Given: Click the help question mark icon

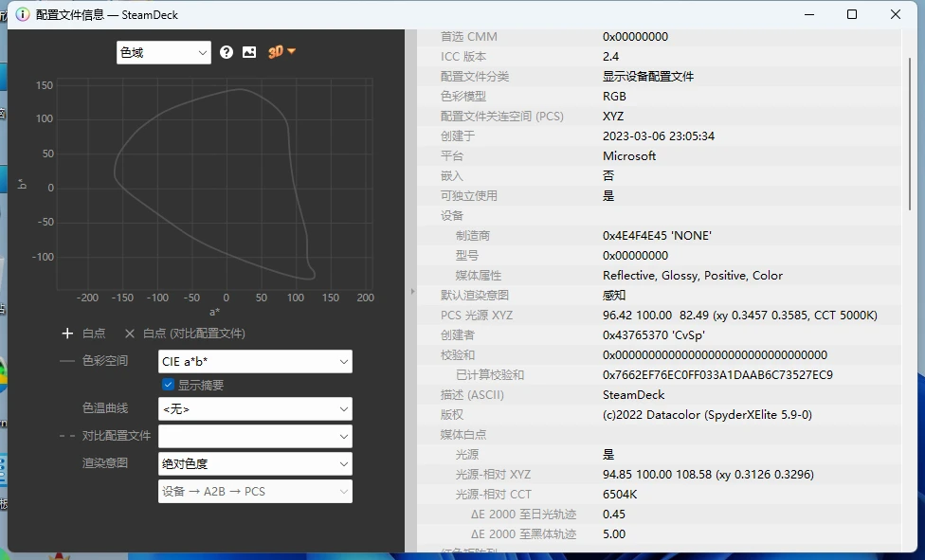Looking at the screenshot, I should coord(226,52).
